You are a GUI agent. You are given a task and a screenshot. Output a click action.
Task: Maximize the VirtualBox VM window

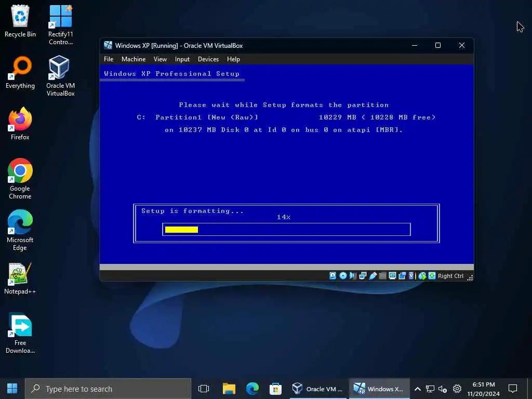click(x=438, y=45)
